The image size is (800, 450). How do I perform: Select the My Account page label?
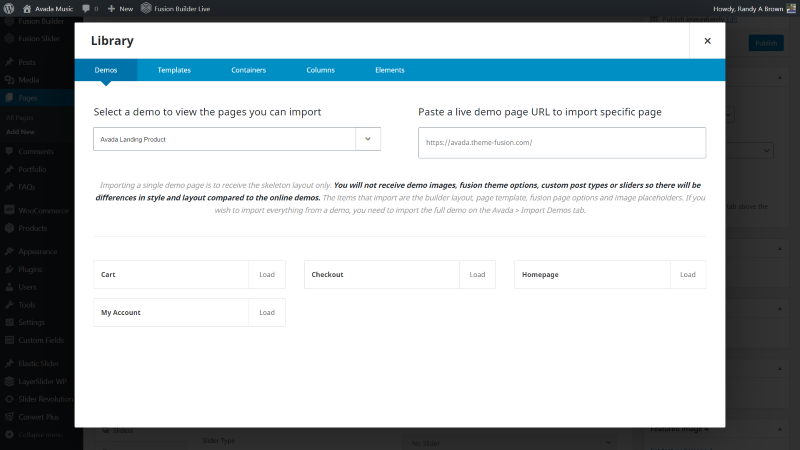[x=120, y=312]
